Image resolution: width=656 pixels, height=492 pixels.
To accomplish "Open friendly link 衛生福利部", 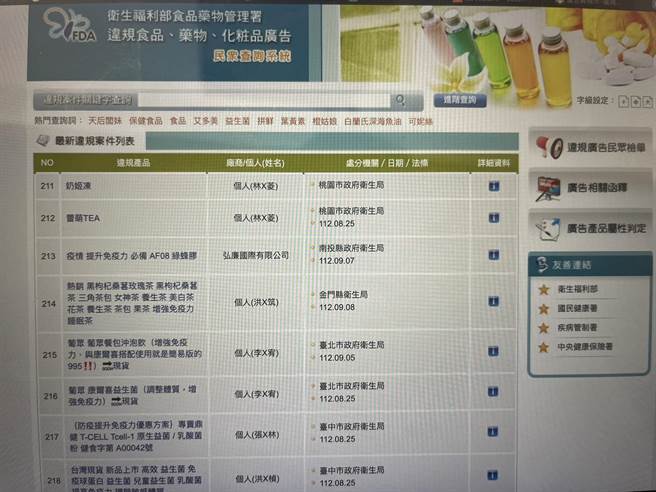I will tap(577, 289).
